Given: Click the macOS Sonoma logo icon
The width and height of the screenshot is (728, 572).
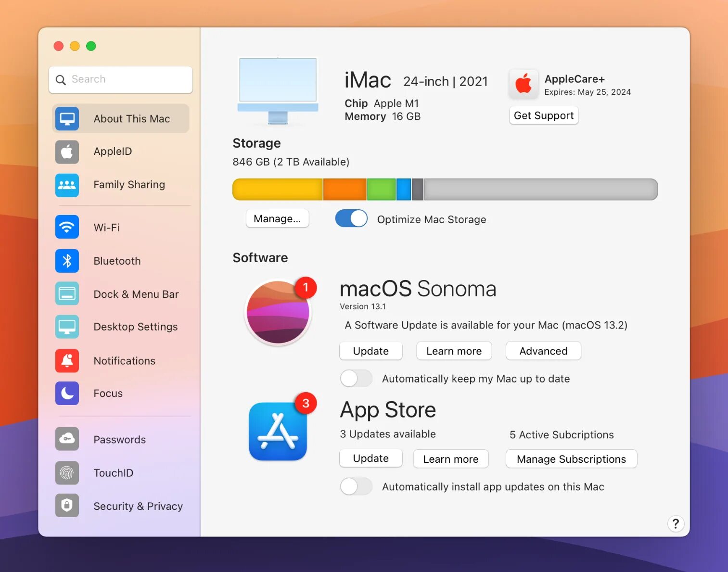Looking at the screenshot, I should point(278,312).
